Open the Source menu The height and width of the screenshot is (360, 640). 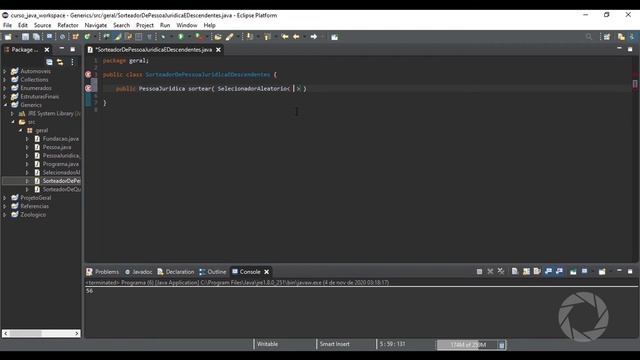[x=42, y=25]
